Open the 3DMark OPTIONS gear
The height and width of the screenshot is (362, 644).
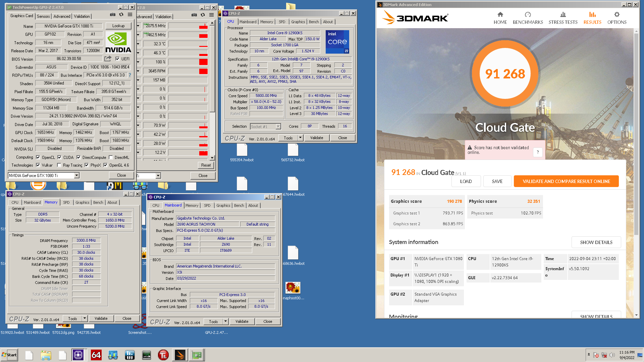tap(617, 18)
